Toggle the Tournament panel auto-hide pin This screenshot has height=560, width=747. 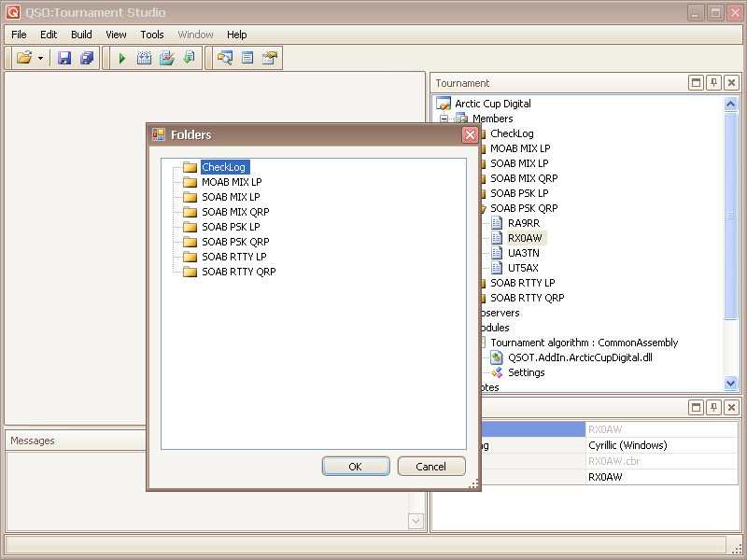pos(713,83)
